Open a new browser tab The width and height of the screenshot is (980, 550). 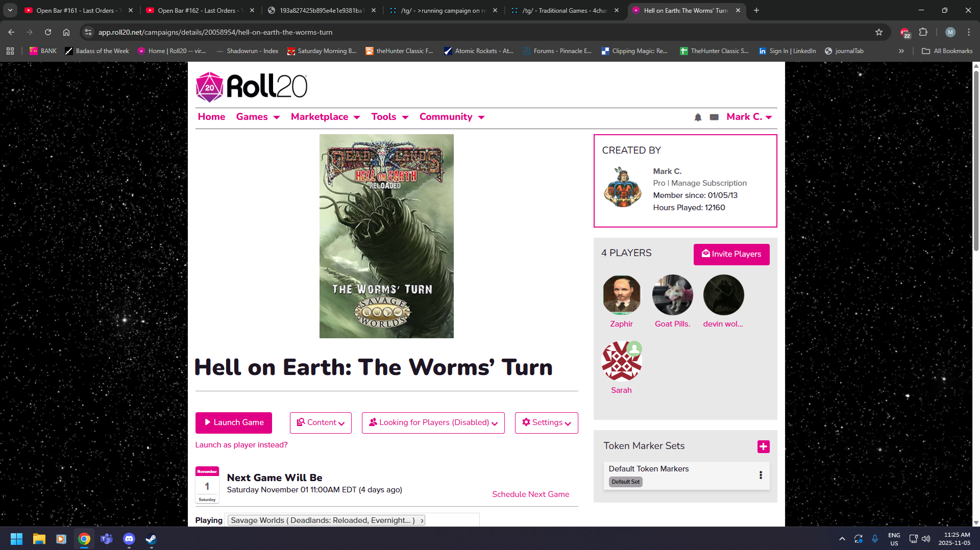pyautogui.click(x=756, y=10)
